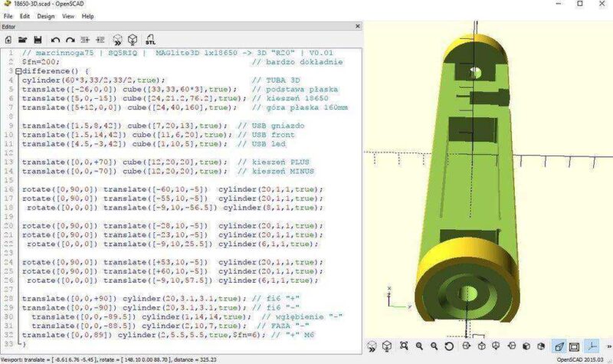Click Preview icon in the viewer toolbar
The height and width of the screenshot is (364, 613).
click(x=372, y=346)
